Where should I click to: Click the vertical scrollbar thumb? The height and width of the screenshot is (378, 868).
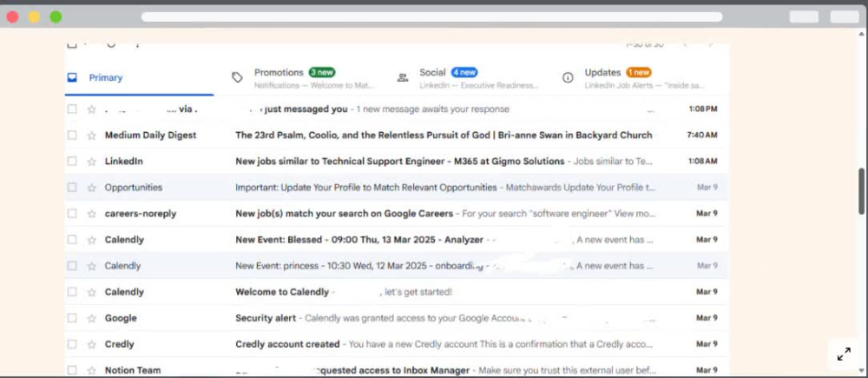click(861, 191)
